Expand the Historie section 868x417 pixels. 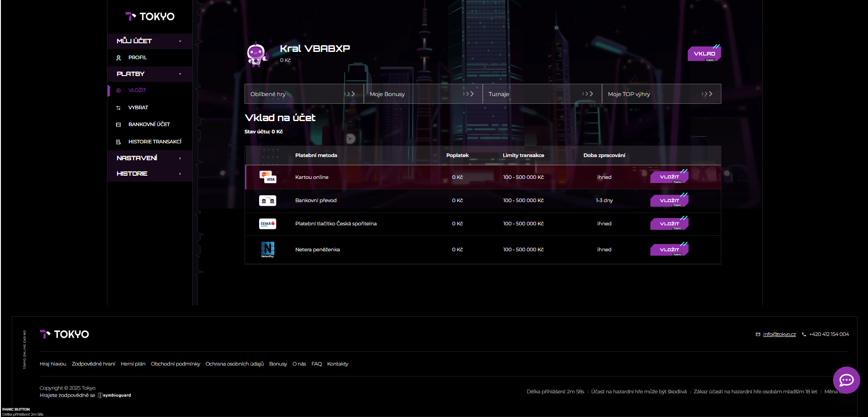tap(149, 173)
